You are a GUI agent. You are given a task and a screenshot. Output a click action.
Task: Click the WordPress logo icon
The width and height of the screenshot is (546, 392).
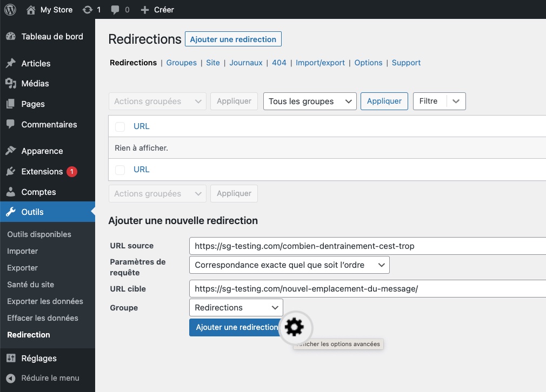tap(10, 10)
